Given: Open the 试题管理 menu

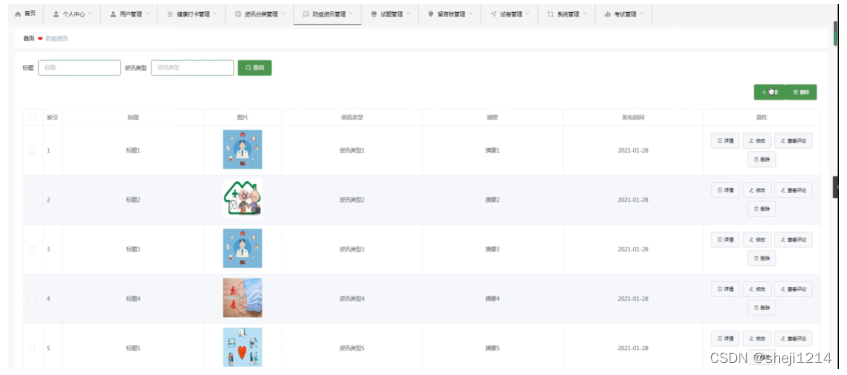Looking at the screenshot, I should 390,14.
